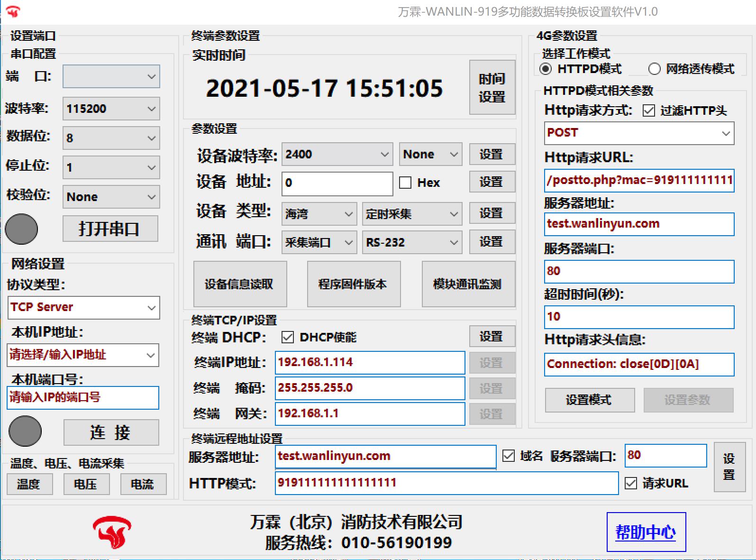756x560 pixels.
Task: Click the Http请求头信息 input field
Action: [639, 365]
